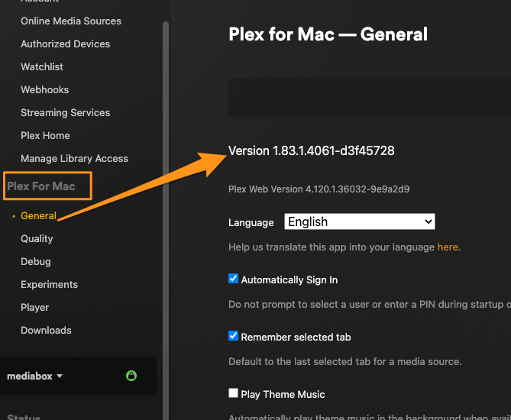This screenshot has height=420, width=511.
Task: Click the Version 1.83.1.4061-d3f45728 text
Action: pyautogui.click(x=311, y=150)
